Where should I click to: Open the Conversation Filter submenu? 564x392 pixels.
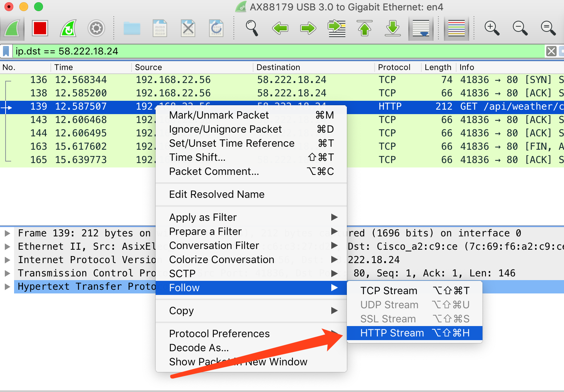(251, 245)
